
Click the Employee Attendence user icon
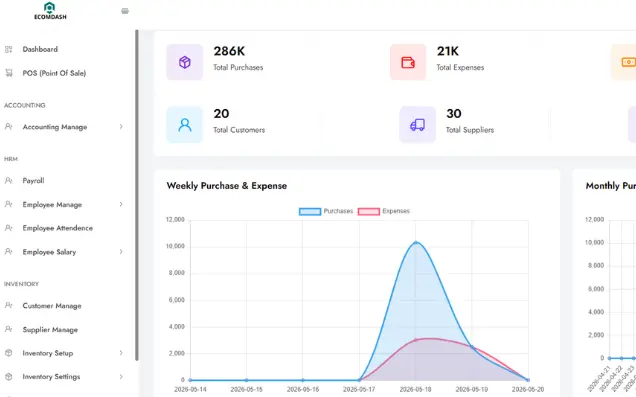pyautogui.click(x=9, y=228)
